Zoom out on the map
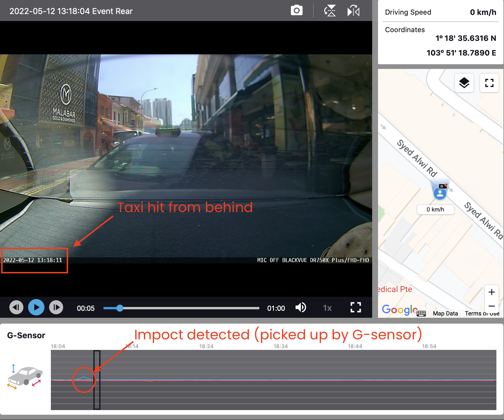 coord(491,306)
